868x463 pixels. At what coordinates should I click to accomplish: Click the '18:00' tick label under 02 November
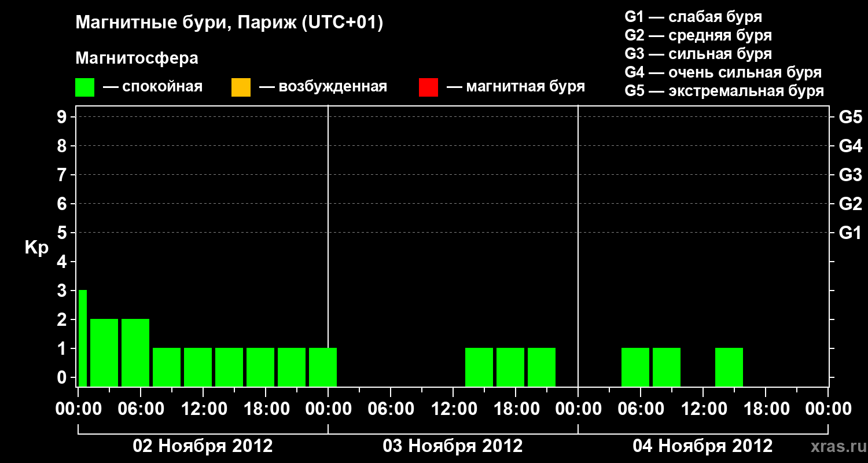(x=266, y=409)
